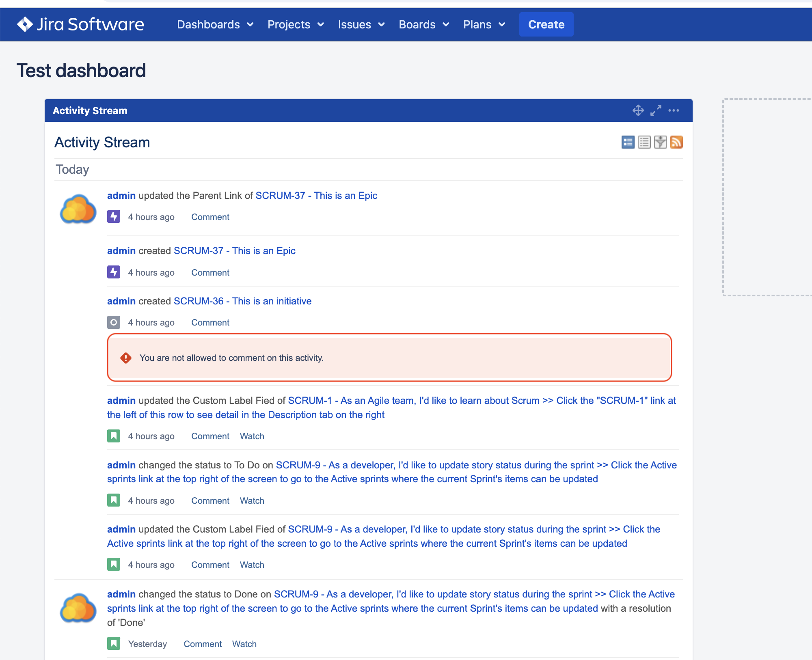Open the Boards dropdown menu
This screenshot has width=812, height=660.
click(x=424, y=24)
